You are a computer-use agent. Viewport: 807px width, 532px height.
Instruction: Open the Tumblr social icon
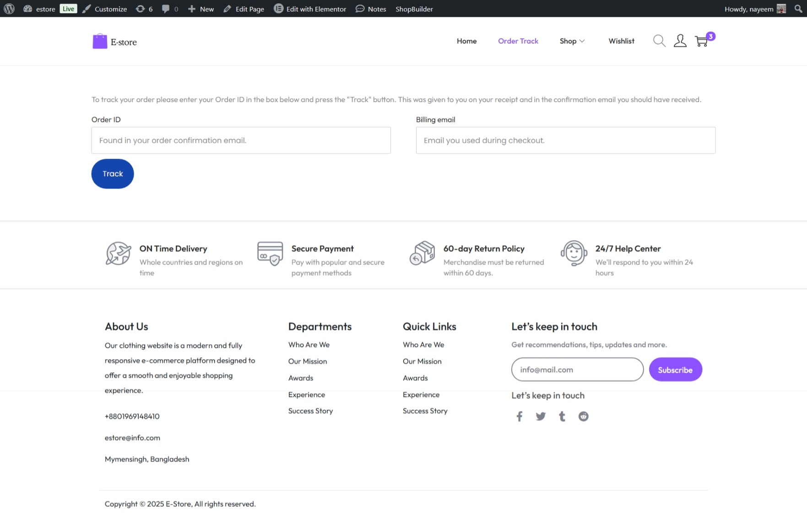click(562, 416)
